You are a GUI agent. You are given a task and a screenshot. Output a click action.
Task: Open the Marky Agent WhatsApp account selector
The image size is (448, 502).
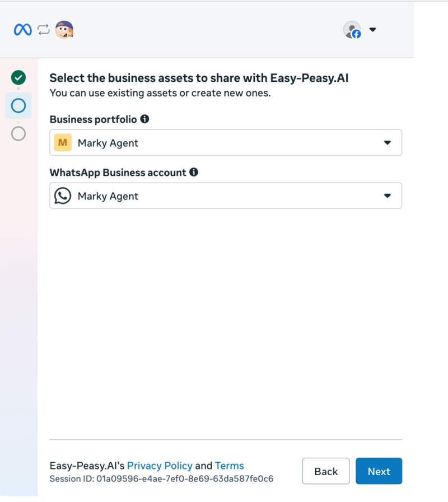[x=226, y=196]
